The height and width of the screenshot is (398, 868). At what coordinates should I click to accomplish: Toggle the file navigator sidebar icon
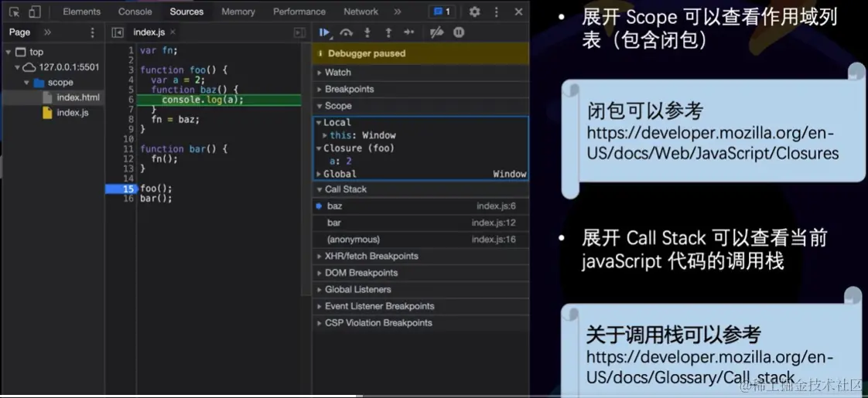point(118,32)
